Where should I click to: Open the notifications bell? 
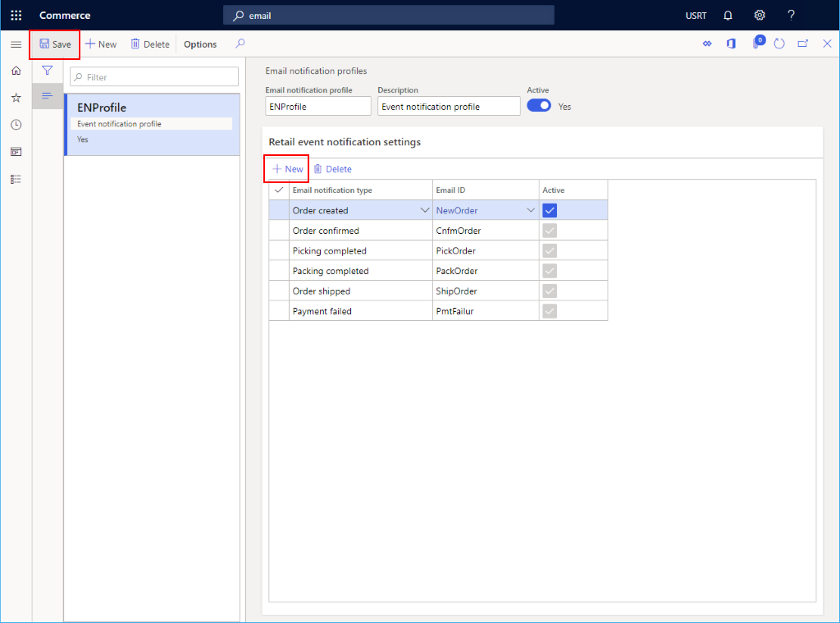(x=727, y=15)
